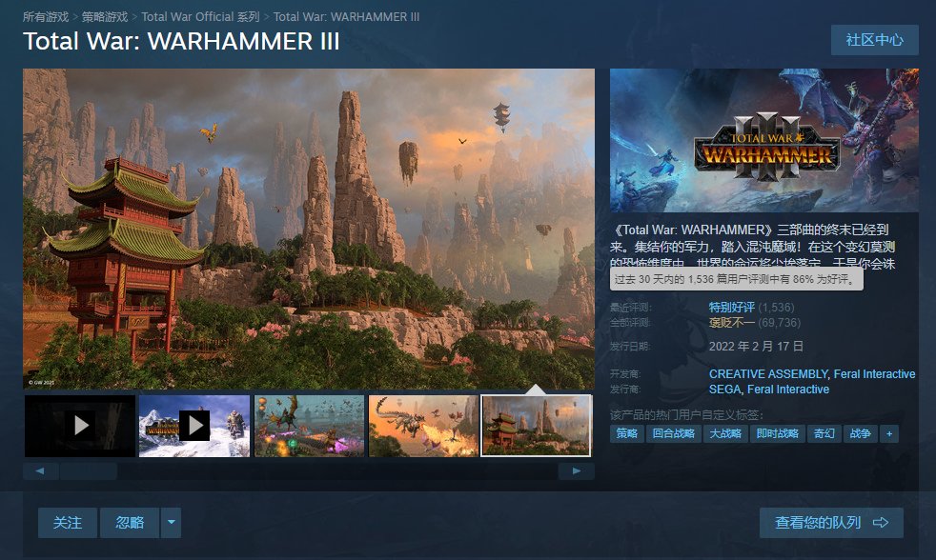Open the CREATIVE ASSEMBLY developer link
936x560 pixels.
pyautogui.click(x=768, y=374)
